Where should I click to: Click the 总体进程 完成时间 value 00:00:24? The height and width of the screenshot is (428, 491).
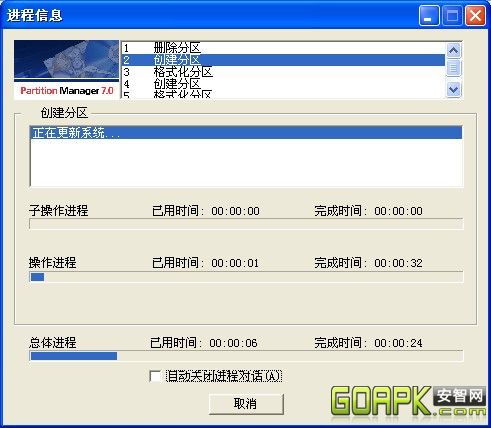[398, 343]
